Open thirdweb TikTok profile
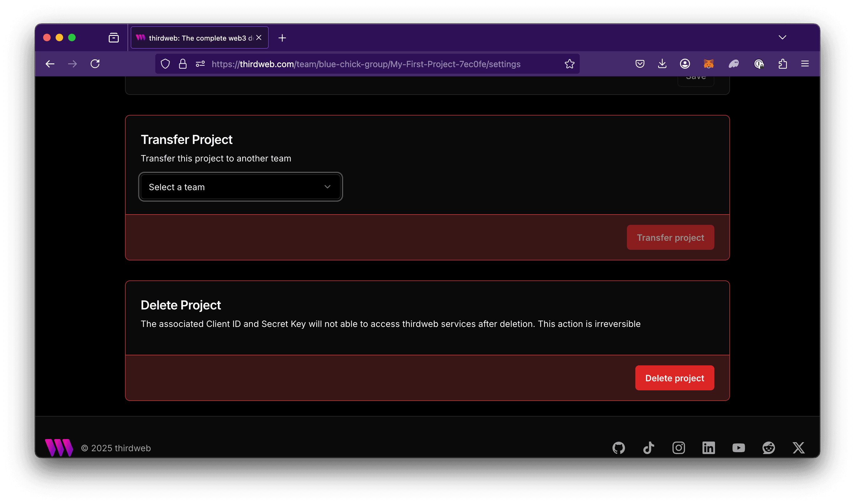Image resolution: width=855 pixels, height=504 pixels. [649, 447]
